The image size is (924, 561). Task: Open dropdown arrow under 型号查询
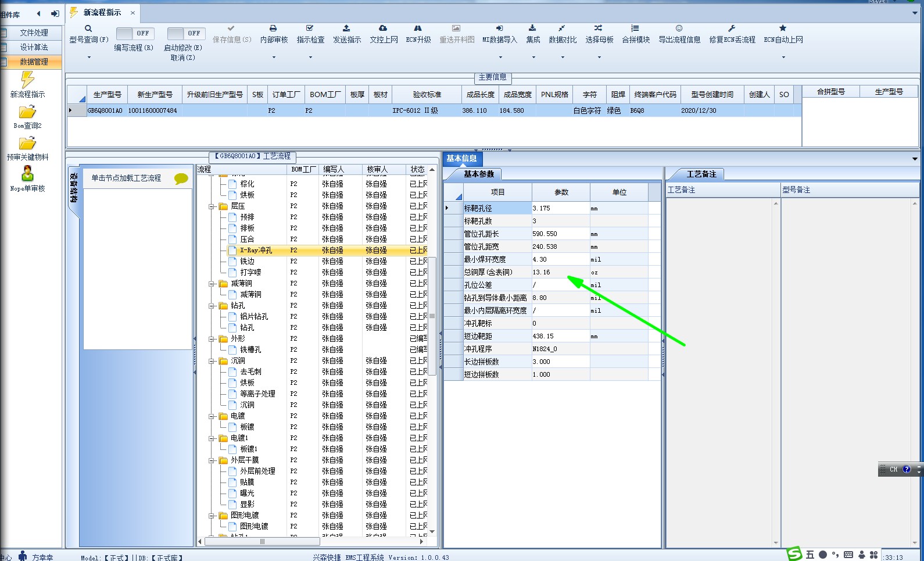tap(89, 57)
